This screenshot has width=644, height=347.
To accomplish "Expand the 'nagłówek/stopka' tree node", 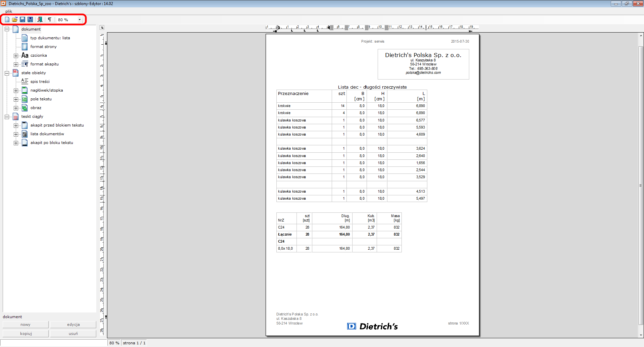I will pos(16,91).
